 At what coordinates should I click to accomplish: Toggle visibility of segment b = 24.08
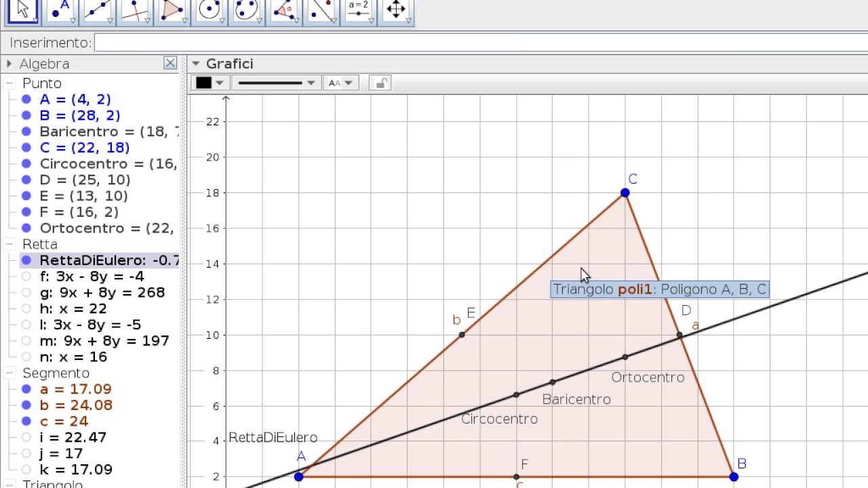pos(26,405)
